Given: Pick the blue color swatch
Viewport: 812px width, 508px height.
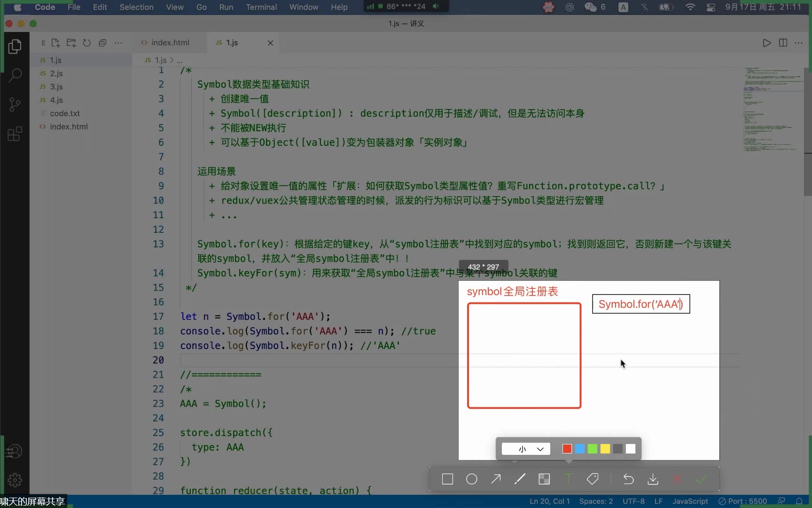Looking at the screenshot, I should pyautogui.click(x=580, y=449).
